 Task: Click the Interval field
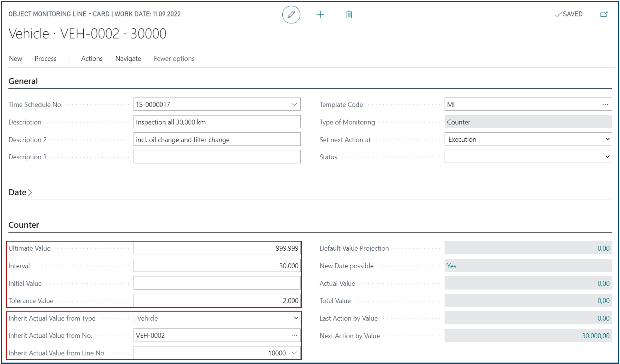(217, 266)
